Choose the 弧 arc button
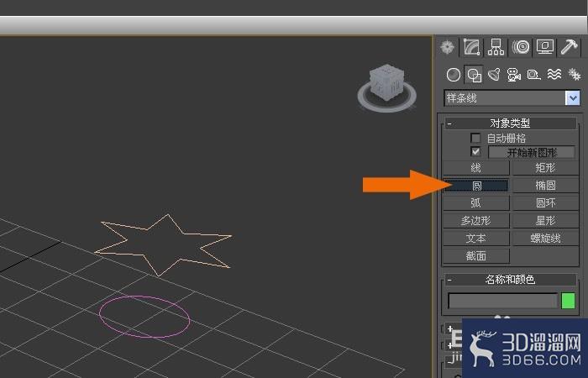This screenshot has width=588, height=378. click(476, 203)
